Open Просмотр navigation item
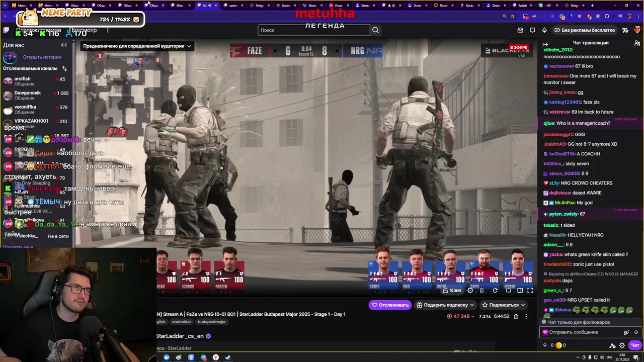The width and height of the screenshot is (644, 362). pyautogui.click(x=83, y=30)
